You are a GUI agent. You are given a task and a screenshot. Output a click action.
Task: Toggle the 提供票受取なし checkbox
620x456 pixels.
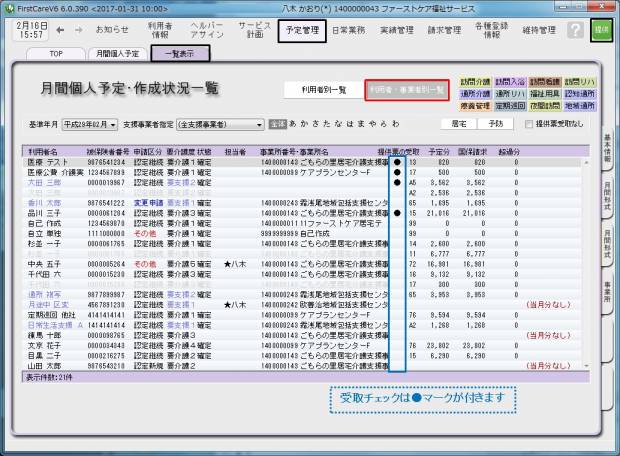tap(531, 124)
